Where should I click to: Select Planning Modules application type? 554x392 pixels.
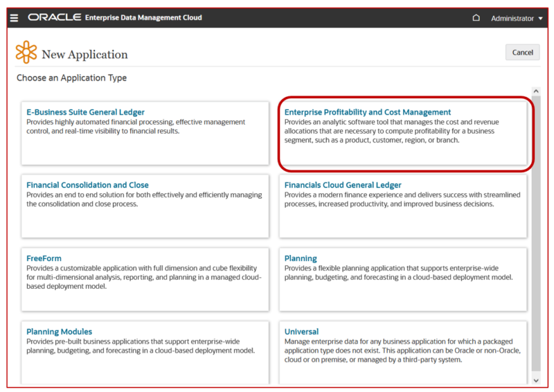(59, 332)
